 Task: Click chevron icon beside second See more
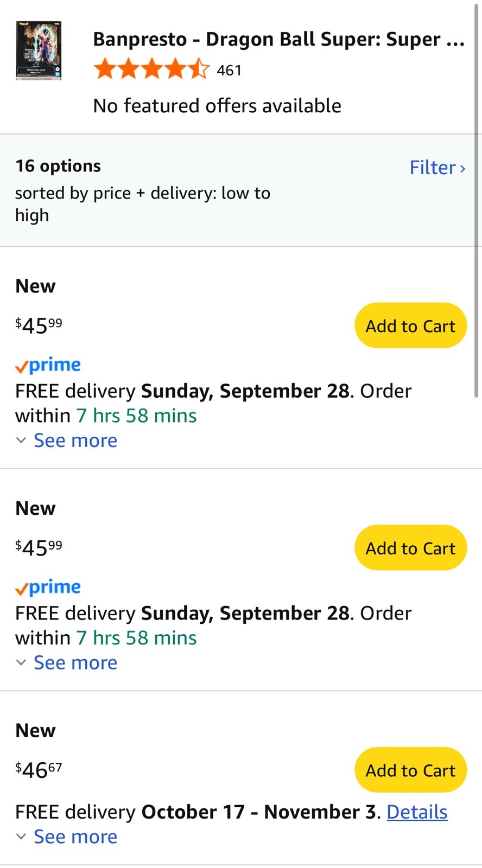[21, 662]
